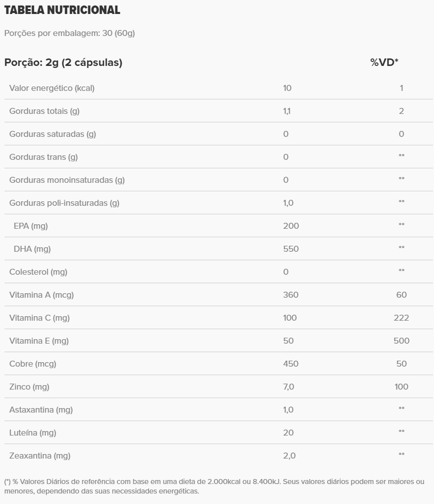Click the Vitamina E %VD value 500
434x504 pixels.
coord(401,341)
